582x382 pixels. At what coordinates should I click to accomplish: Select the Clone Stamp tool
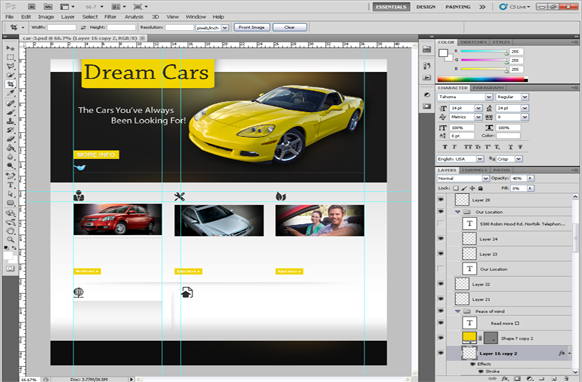tap(10, 121)
